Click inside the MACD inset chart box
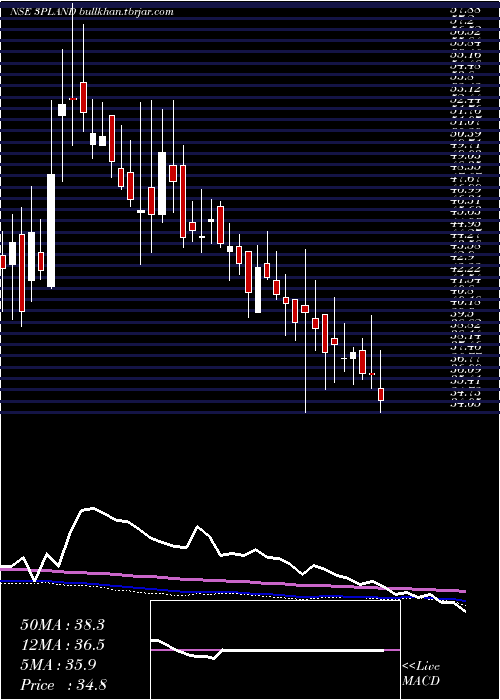This screenshot has width=500, height=700. 275,650
